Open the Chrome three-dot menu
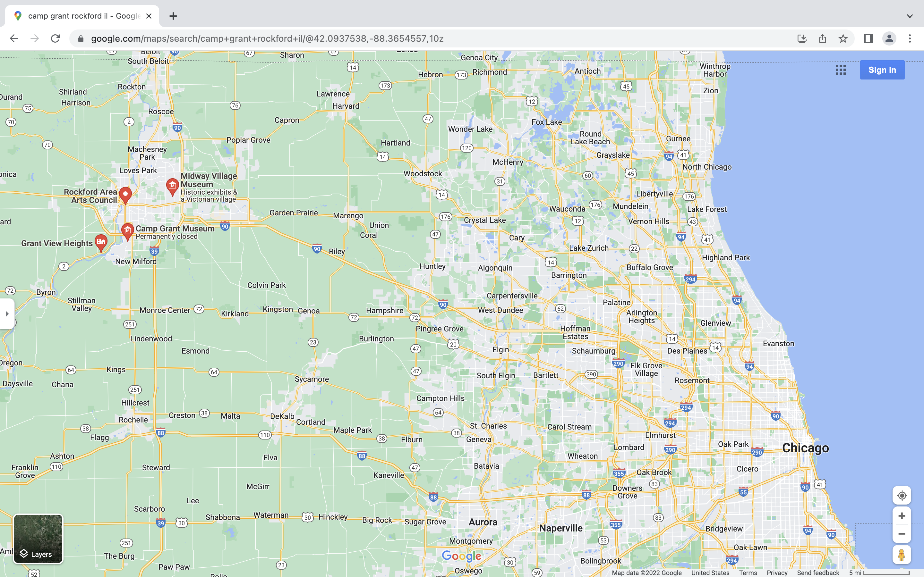This screenshot has width=924, height=577. click(x=910, y=38)
